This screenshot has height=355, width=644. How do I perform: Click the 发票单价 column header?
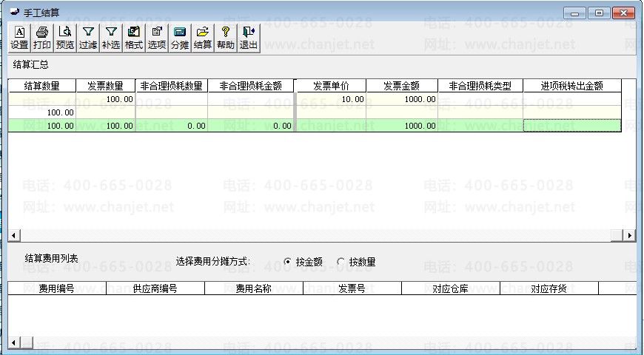(331, 86)
